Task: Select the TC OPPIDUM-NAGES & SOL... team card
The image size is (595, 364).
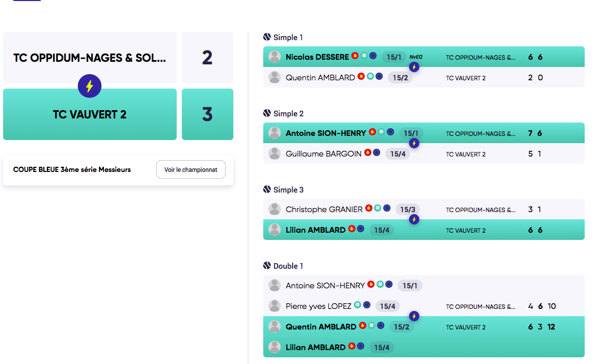Action: (90, 58)
